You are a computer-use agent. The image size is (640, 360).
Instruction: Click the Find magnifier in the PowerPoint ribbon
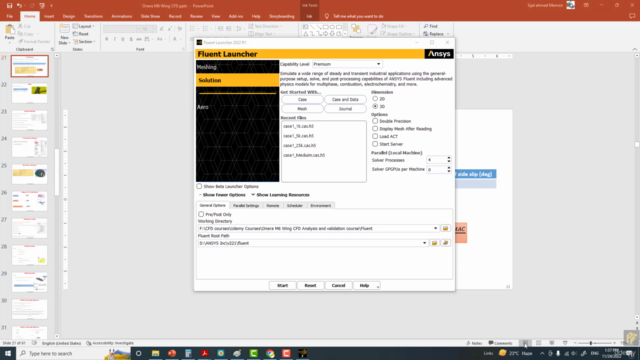426,26
